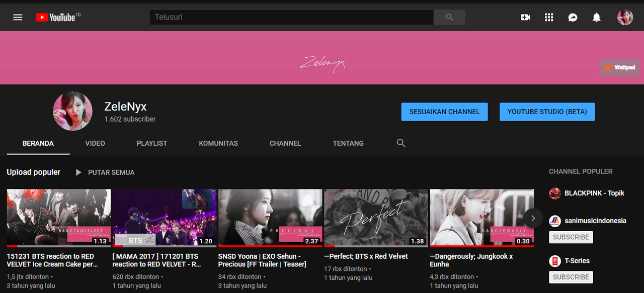Open the messages share icon
The width and height of the screenshot is (644, 293).
(x=573, y=17)
